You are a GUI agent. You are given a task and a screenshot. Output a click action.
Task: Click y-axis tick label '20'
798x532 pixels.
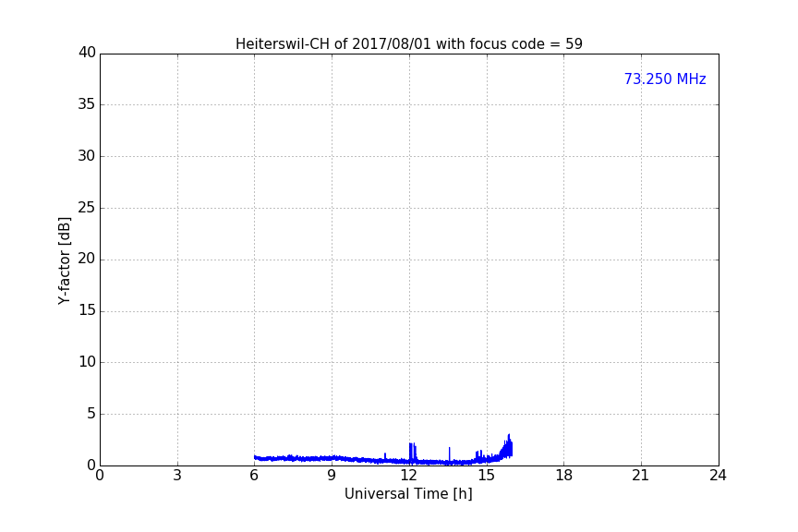click(87, 259)
